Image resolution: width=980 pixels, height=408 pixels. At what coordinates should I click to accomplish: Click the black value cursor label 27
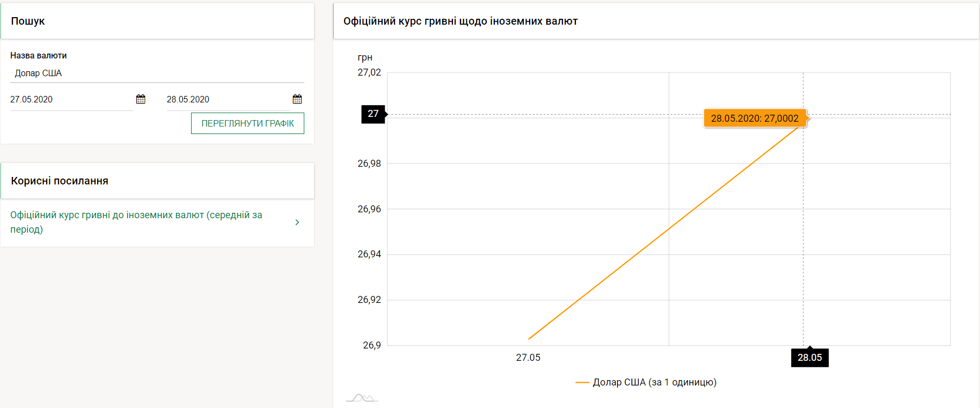373,114
